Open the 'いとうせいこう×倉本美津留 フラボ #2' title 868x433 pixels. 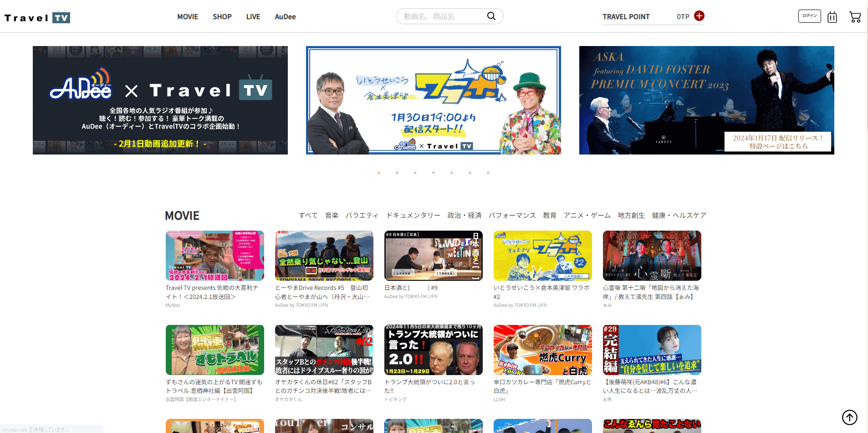(541, 292)
